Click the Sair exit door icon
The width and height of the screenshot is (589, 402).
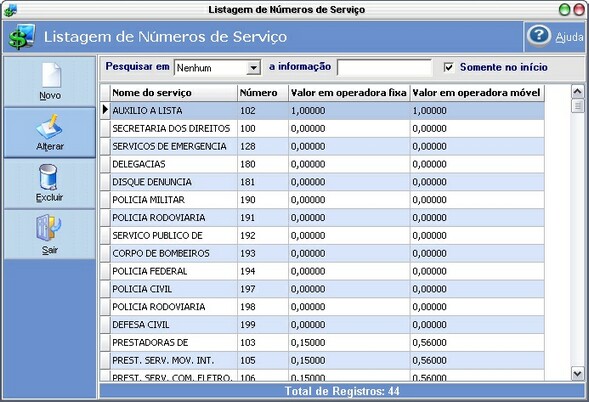(x=49, y=228)
